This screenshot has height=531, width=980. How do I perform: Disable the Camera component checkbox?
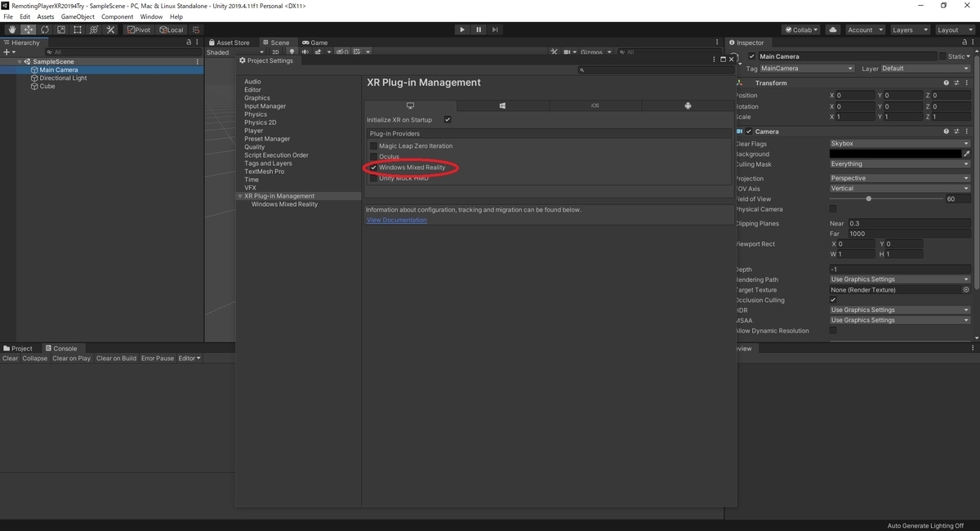coord(749,131)
